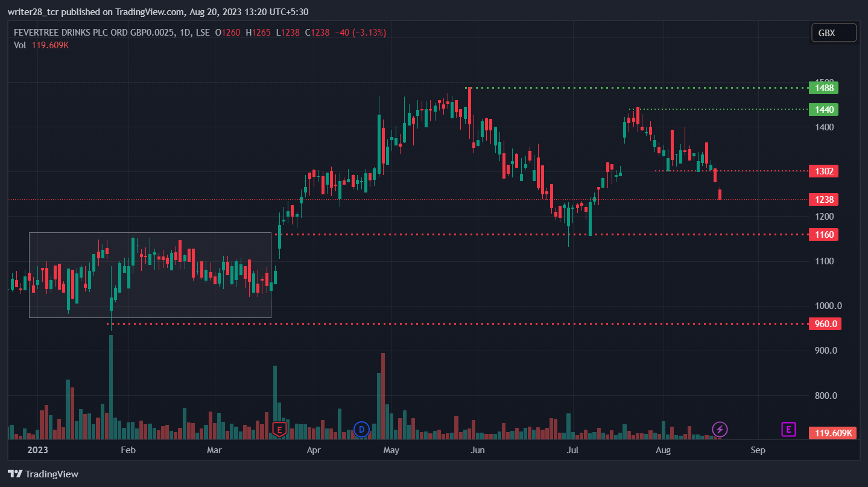The width and height of the screenshot is (868, 487).
Task: Click the 960.0 red price label
Action: click(x=825, y=324)
